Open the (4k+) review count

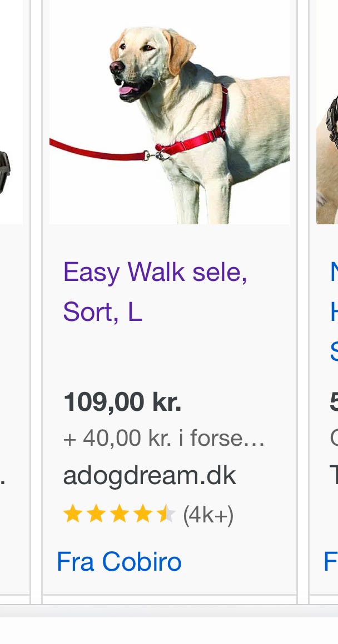(208, 515)
